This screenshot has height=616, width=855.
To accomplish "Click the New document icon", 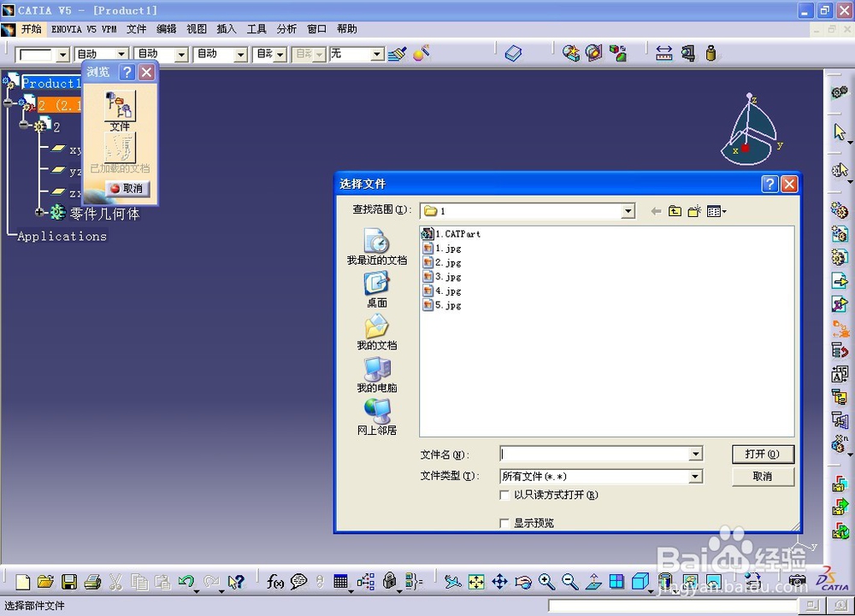I will (x=22, y=582).
